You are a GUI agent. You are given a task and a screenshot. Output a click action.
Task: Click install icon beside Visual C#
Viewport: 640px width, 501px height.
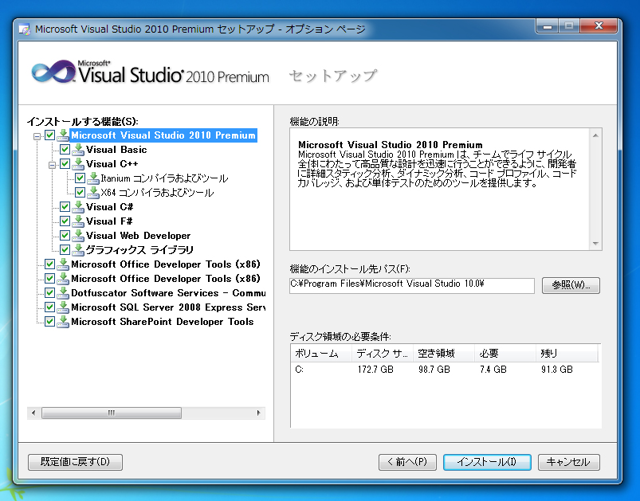[x=78, y=207]
